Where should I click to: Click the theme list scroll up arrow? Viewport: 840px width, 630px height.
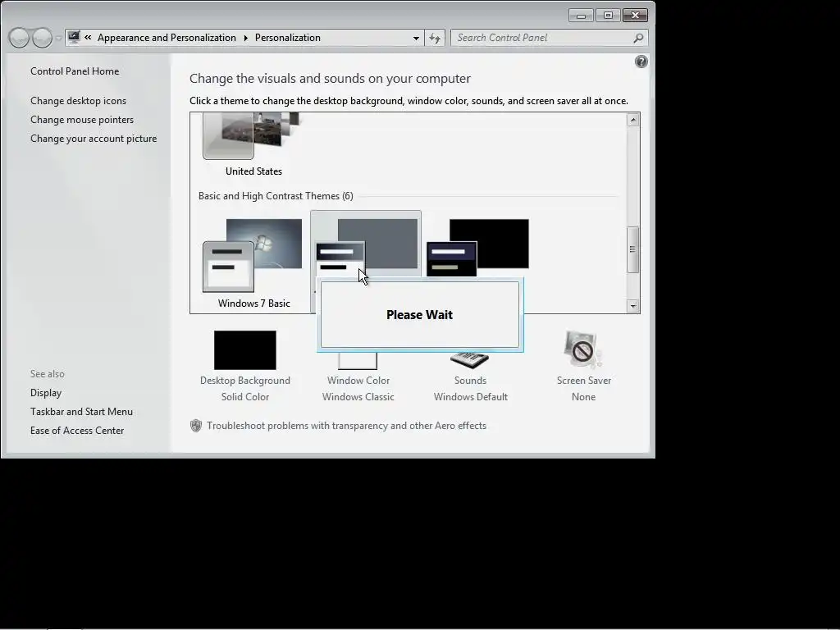[632, 120]
